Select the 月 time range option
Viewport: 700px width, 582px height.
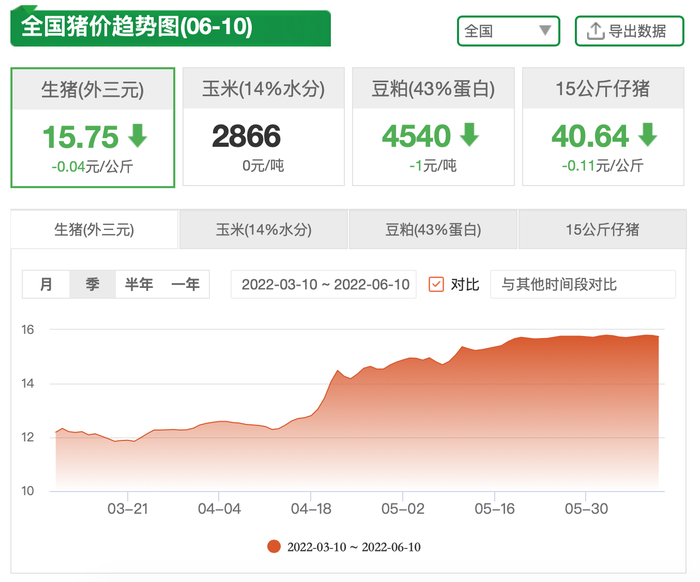coord(46,284)
